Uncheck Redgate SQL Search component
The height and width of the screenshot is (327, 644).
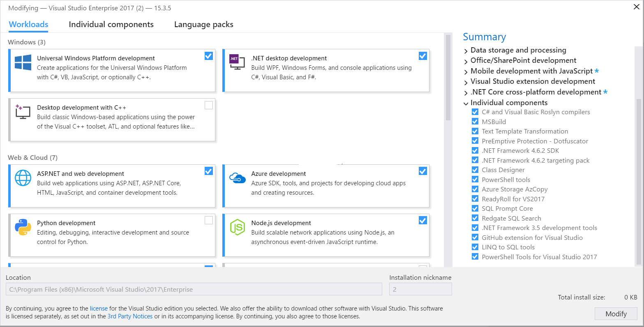point(475,218)
